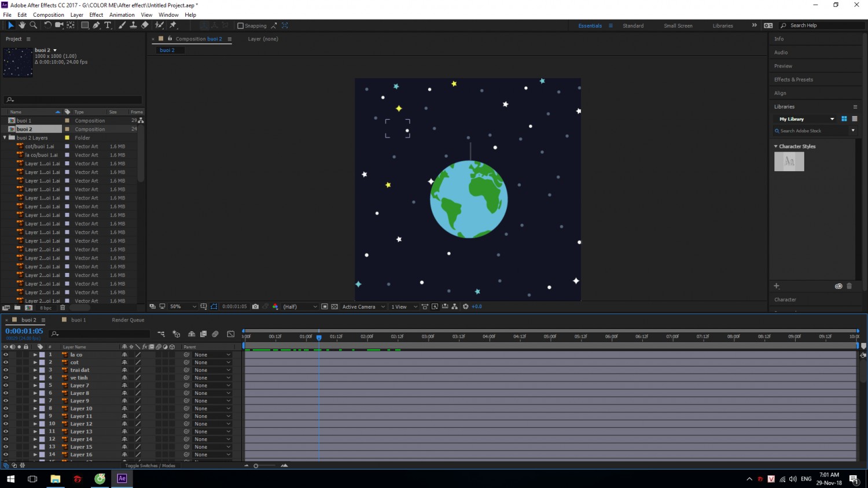Open the Graph Editor in timeline

pos(231,334)
